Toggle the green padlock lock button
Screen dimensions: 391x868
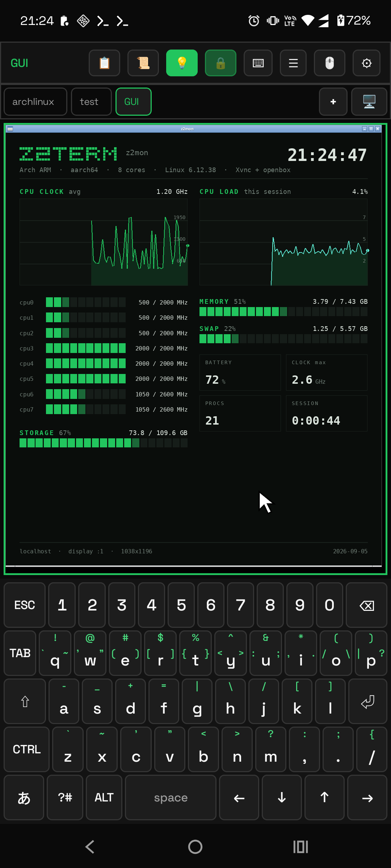tap(220, 63)
